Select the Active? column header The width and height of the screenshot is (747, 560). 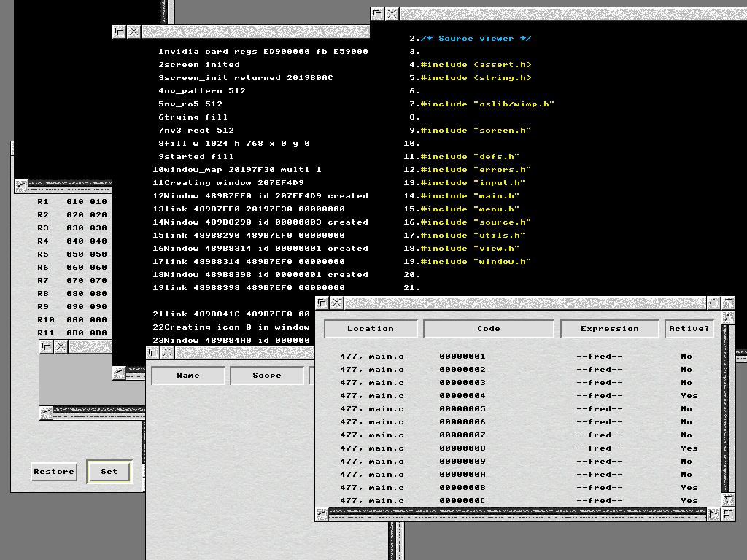(x=689, y=329)
